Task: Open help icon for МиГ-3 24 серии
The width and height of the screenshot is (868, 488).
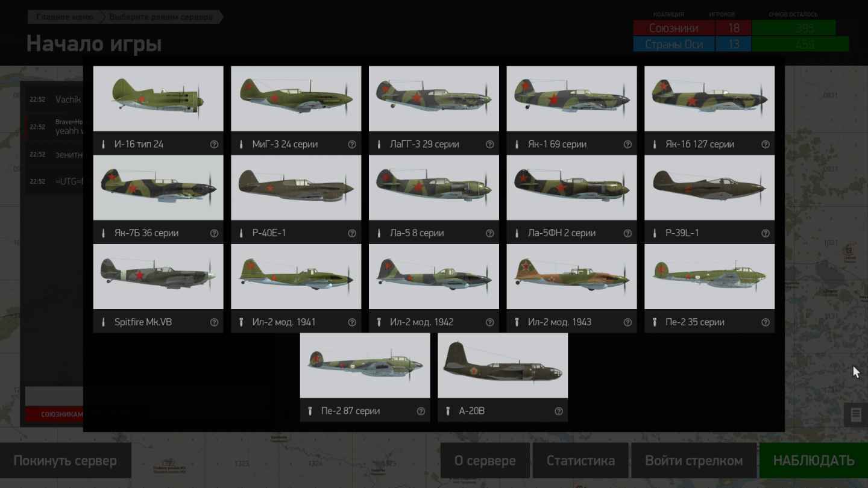Action: pos(352,145)
